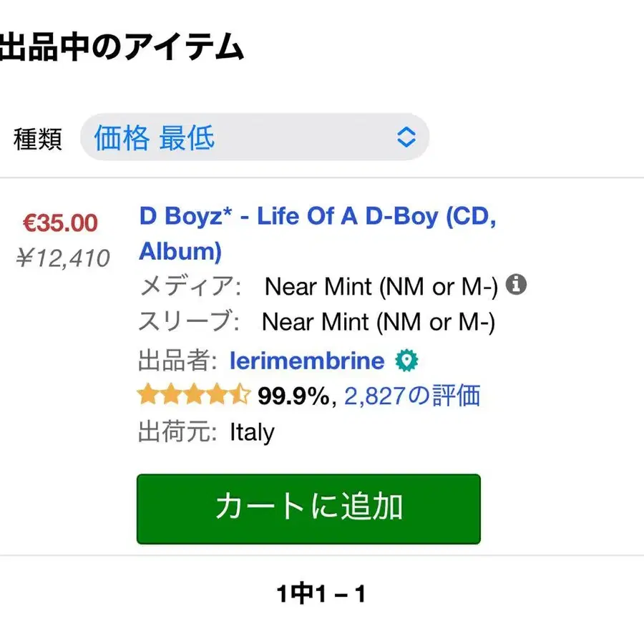Click the 99.9% seller rating percentage

(293, 396)
